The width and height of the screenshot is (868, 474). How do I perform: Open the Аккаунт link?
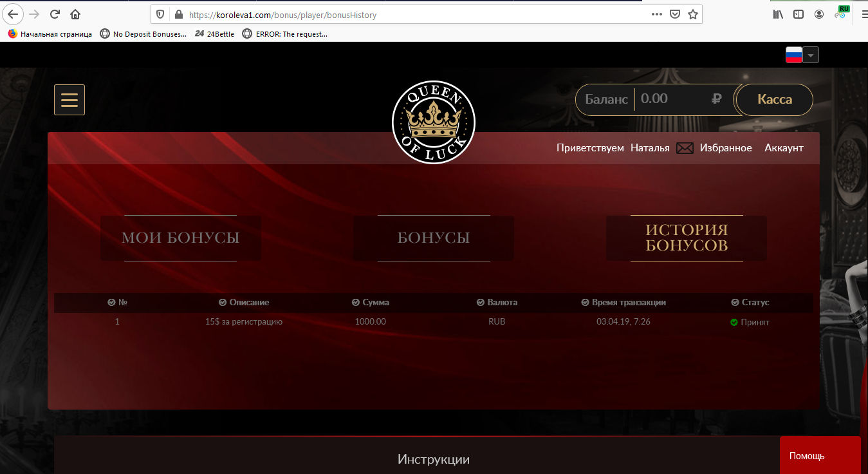784,148
